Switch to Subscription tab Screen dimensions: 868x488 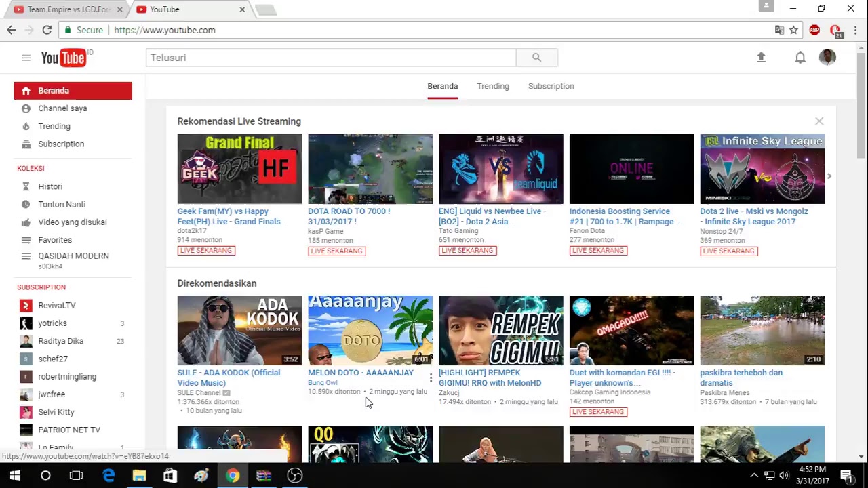tap(551, 86)
